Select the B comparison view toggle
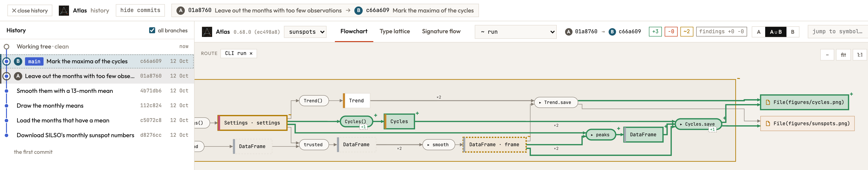This screenshot has height=170, width=868. pos(793,32)
